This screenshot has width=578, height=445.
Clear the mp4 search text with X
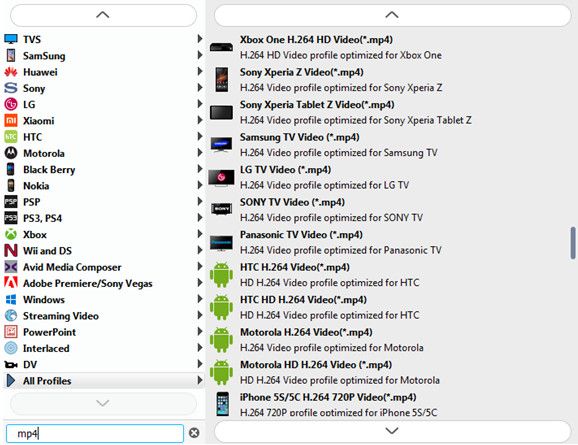(x=194, y=433)
